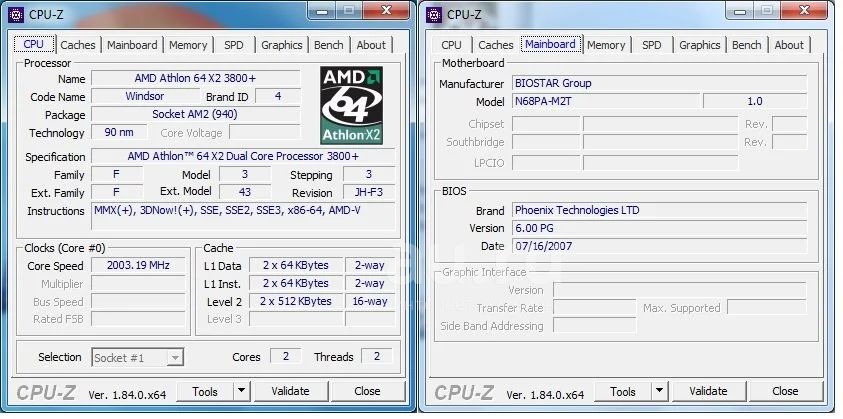Click BIOS Date value 07/16/2007

coord(659,246)
